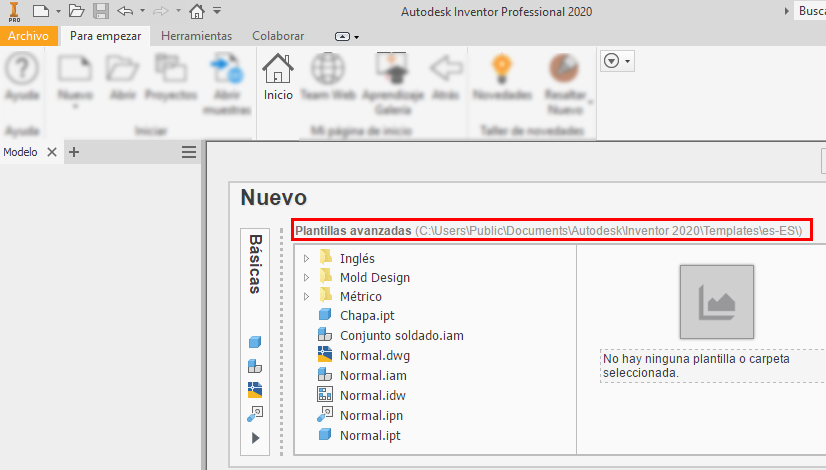Open the browser panel hamburger menu
The width and height of the screenshot is (826, 470).
tap(189, 152)
